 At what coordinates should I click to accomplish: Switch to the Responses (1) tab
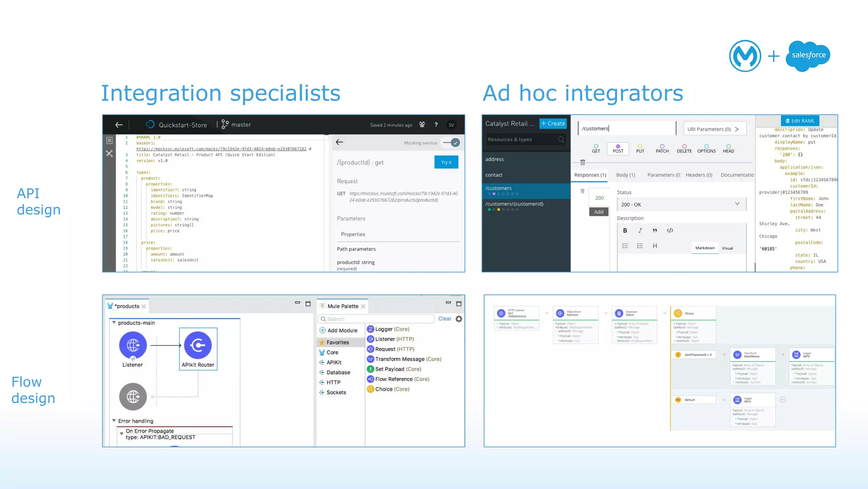[590, 175]
